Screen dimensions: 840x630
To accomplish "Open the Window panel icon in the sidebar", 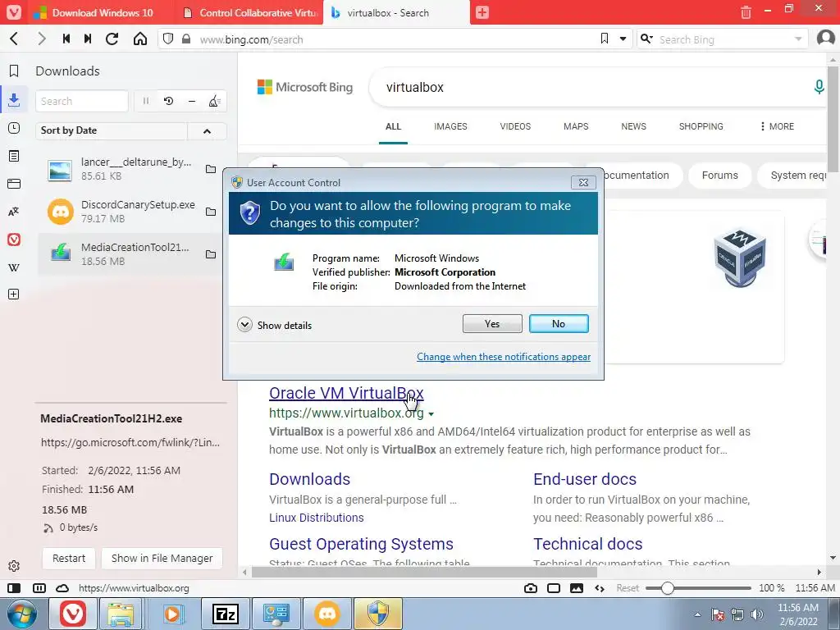I will [14, 184].
